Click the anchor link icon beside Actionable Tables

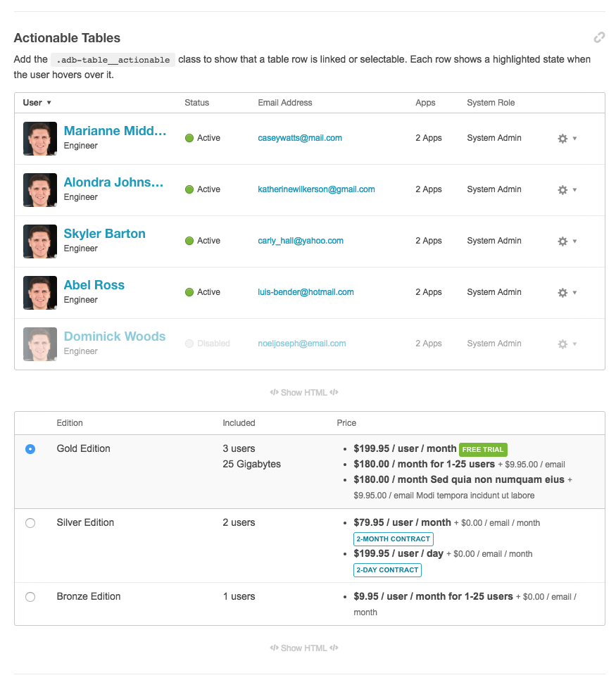pos(599,38)
